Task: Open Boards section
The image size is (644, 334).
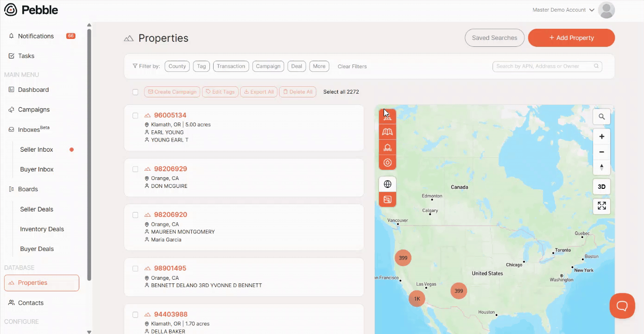Action: pos(28,189)
